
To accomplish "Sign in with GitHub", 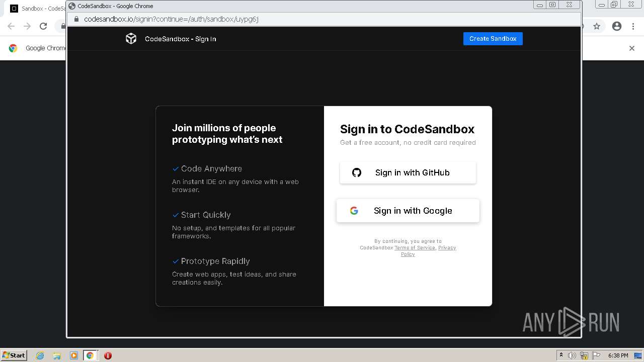I will [408, 172].
